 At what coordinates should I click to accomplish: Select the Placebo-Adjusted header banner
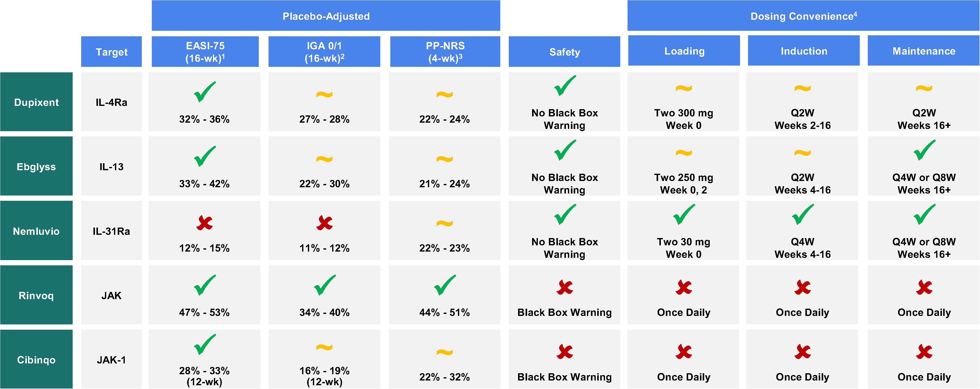pyautogui.click(x=326, y=16)
